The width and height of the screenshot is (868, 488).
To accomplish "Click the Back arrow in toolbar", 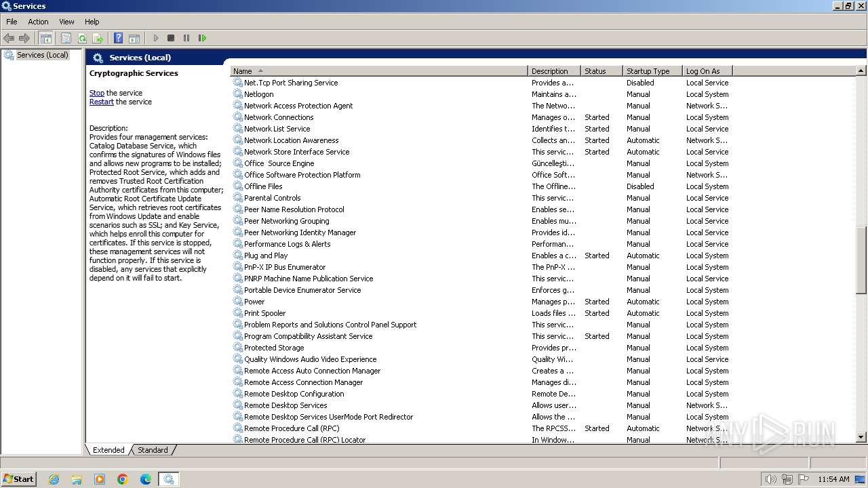I will 9,38.
